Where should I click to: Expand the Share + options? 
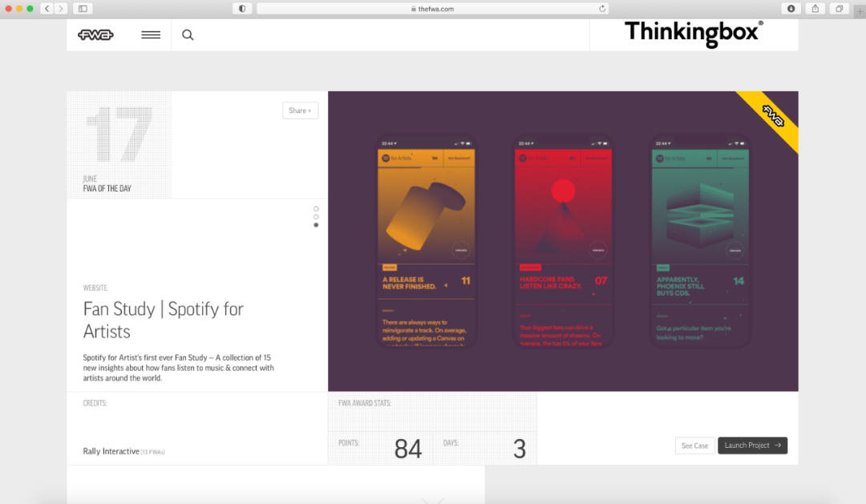300,111
